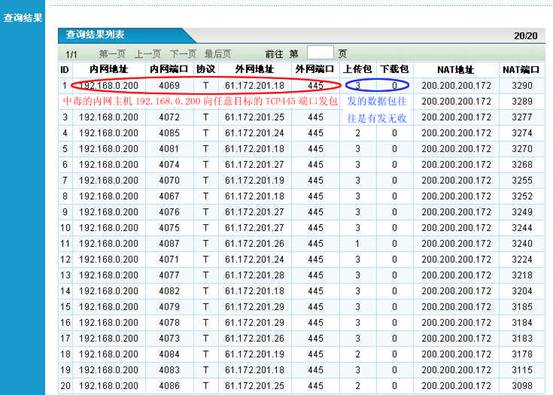Click the NAT地址 column header
The height and width of the screenshot is (395, 553).
pos(456,70)
